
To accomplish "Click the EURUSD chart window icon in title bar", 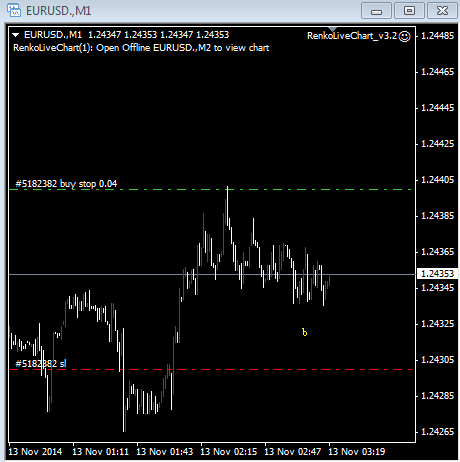I will coord(14,10).
